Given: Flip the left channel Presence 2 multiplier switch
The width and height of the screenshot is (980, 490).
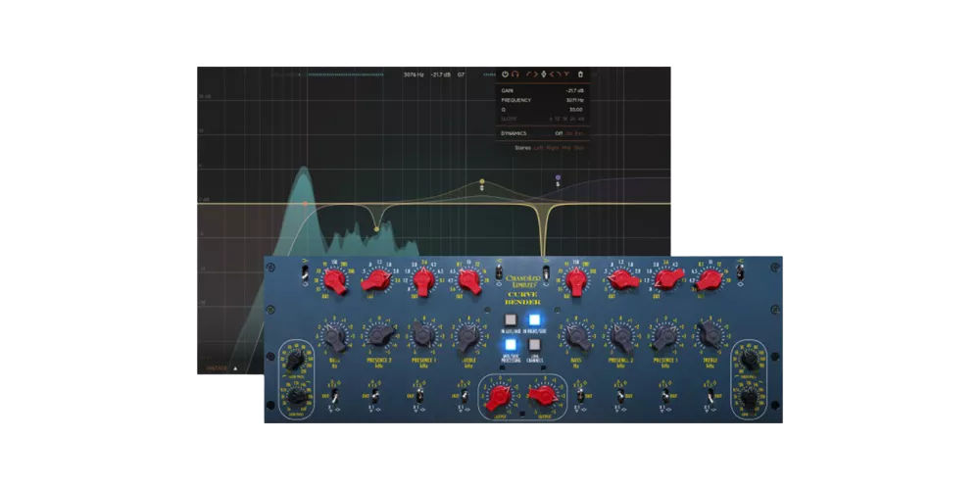Looking at the screenshot, I should tap(375, 395).
